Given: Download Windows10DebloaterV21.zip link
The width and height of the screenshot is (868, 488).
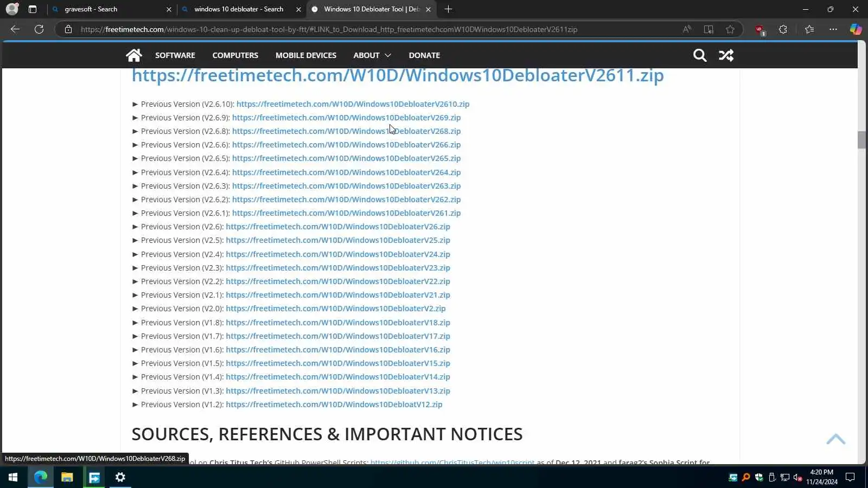Looking at the screenshot, I should coord(338,295).
